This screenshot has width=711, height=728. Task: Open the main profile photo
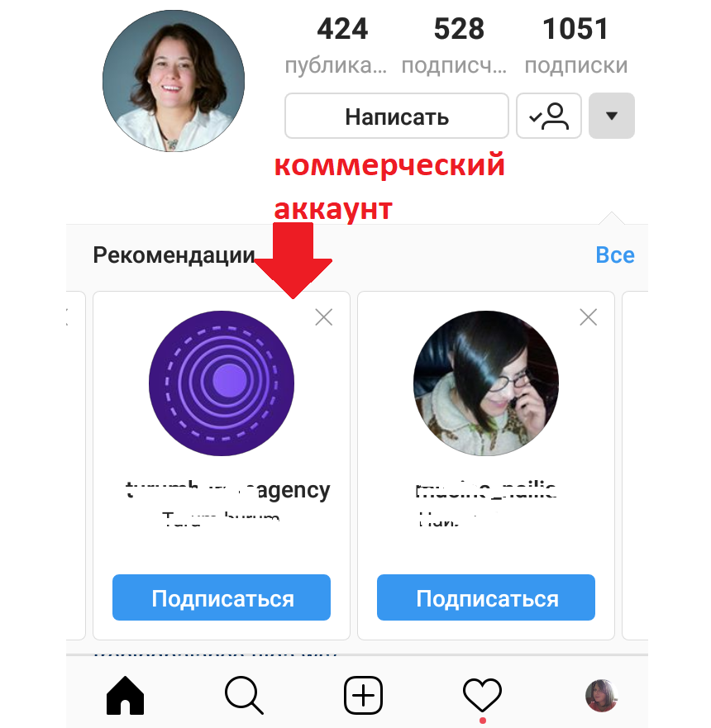[x=174, y=81]
